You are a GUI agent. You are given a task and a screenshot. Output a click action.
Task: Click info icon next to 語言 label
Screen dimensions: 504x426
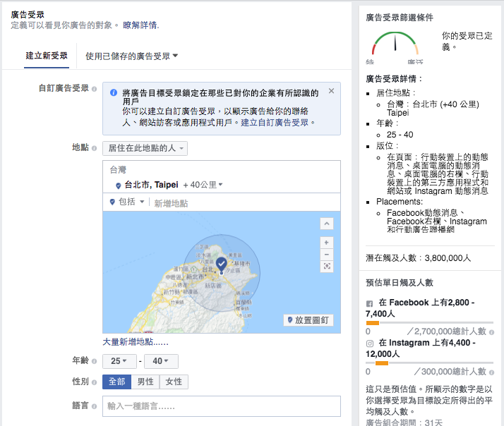pyautogui.click(x=94, y=406)
